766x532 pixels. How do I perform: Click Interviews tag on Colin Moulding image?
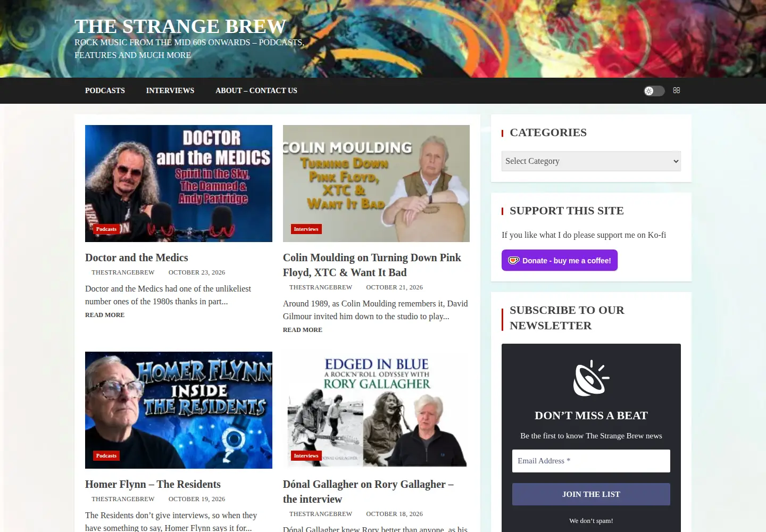(306, 229)
